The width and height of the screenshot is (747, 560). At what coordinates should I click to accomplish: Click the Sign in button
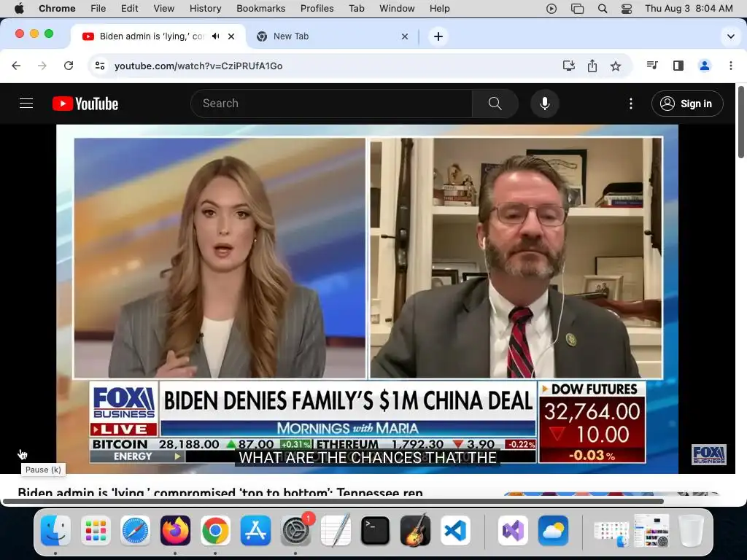pyautogui.click(x=687, y=104)
